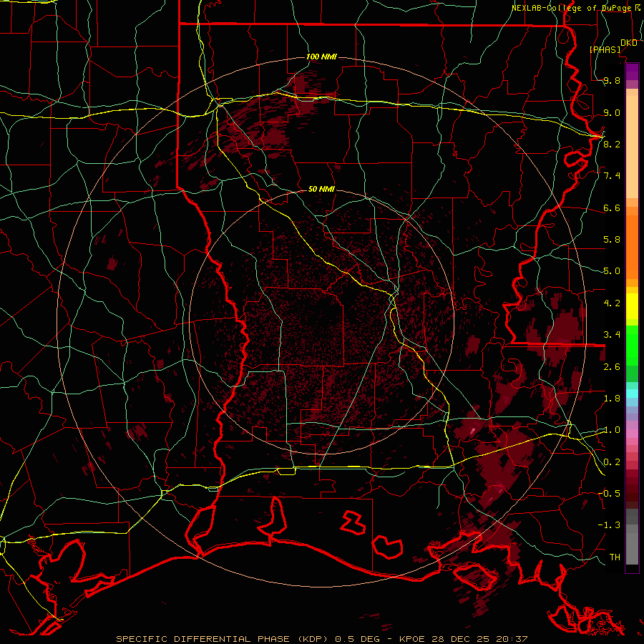This screenshot has width=644, height=644.
Task: Click the "7.4" scale value
Action: coord(612,176)
